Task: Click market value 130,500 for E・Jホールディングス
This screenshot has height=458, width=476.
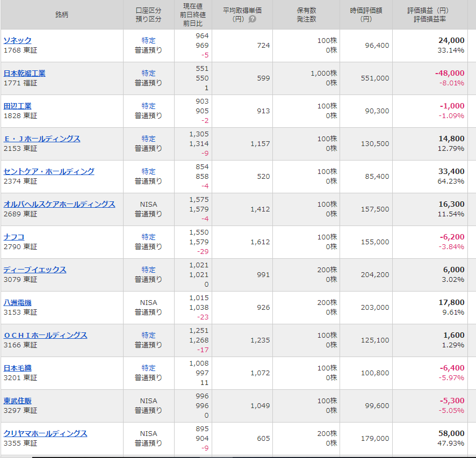Action: [x=375, y=144]
